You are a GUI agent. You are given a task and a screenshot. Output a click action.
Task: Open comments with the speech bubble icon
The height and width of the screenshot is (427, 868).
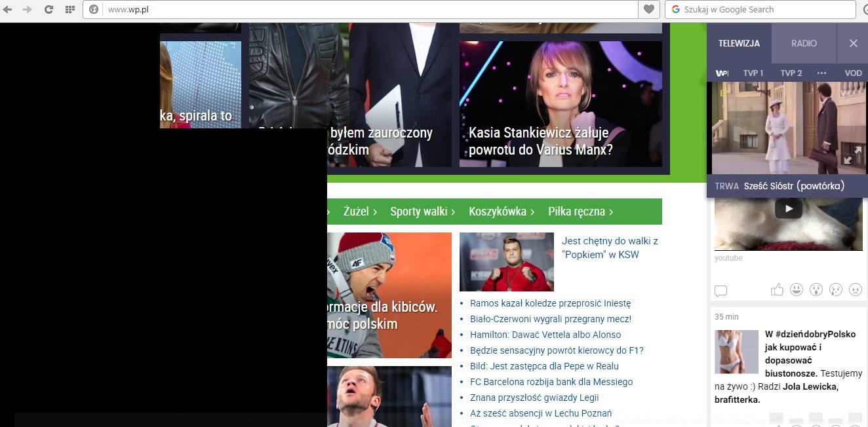coord(720,290)
